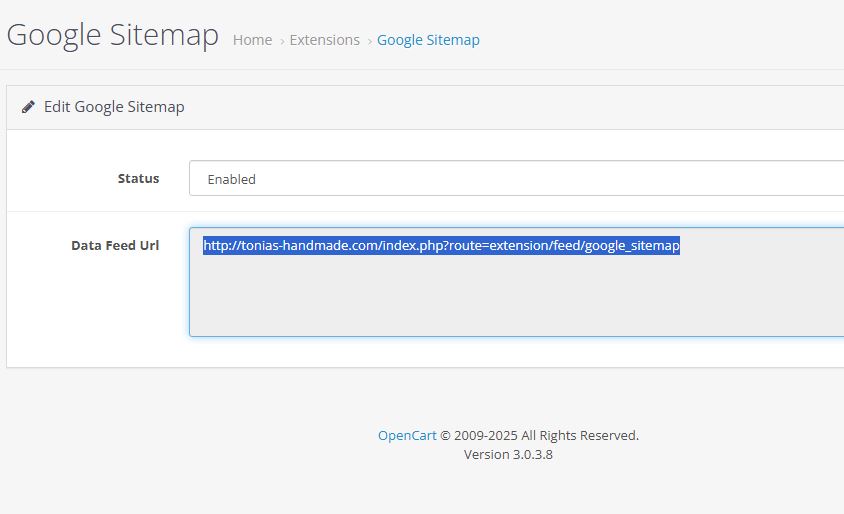Image resolution: width=844 pixels, height=514 pixels.
Task: Click the pencil icon beside Edit Google Sitemap
Action: click(29, 107)
